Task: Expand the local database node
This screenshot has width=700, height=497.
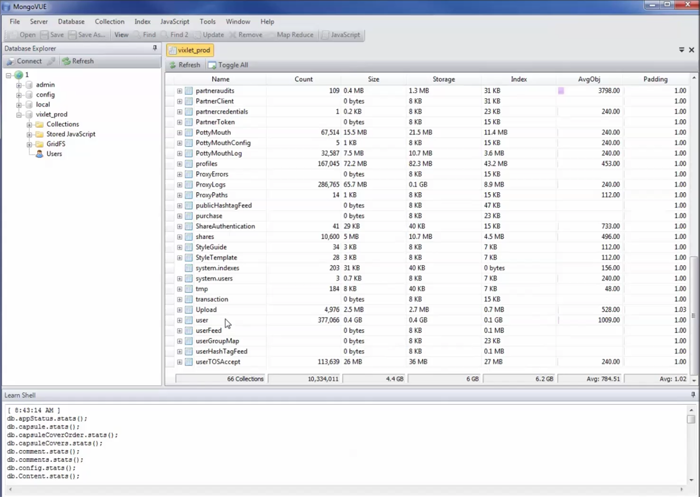Action: pos(19,104)
